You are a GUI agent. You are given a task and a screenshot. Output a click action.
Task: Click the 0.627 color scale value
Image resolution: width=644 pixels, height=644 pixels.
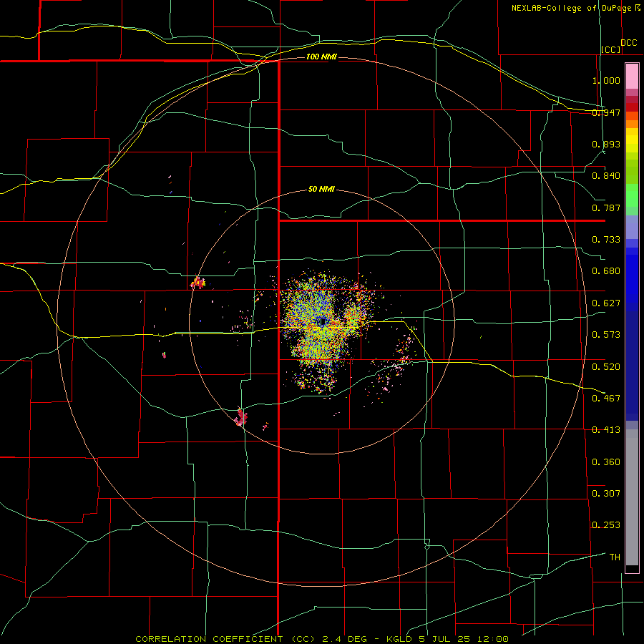click(x=606, y=303)
